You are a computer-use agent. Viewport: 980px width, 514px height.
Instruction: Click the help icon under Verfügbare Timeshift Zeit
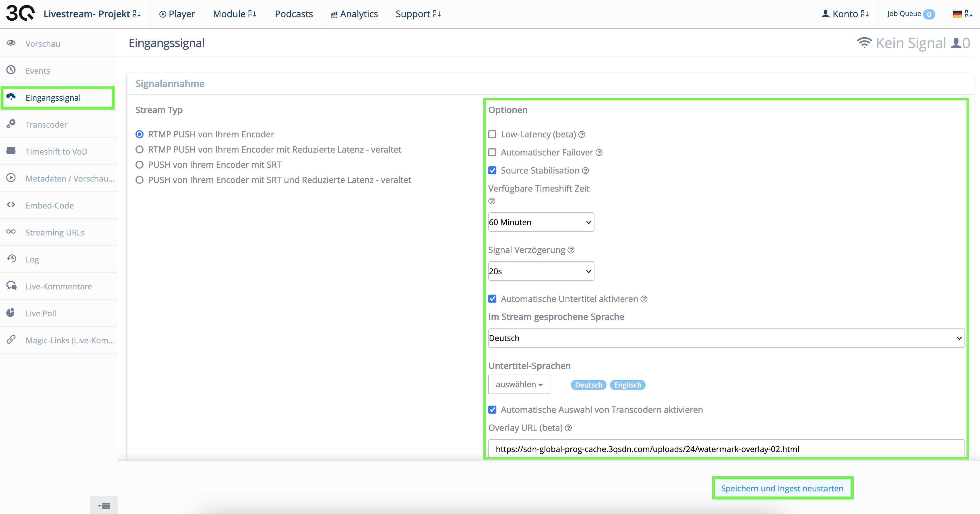coord(492,201)
